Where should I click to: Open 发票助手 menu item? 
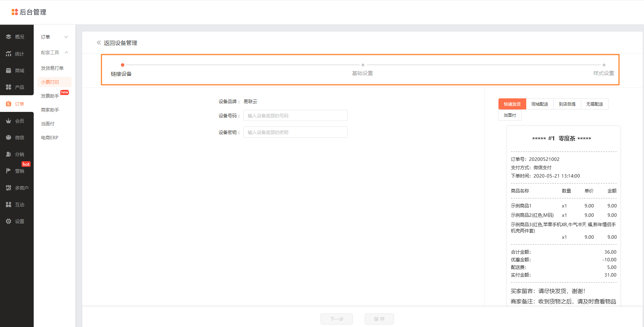click(50, 96)
